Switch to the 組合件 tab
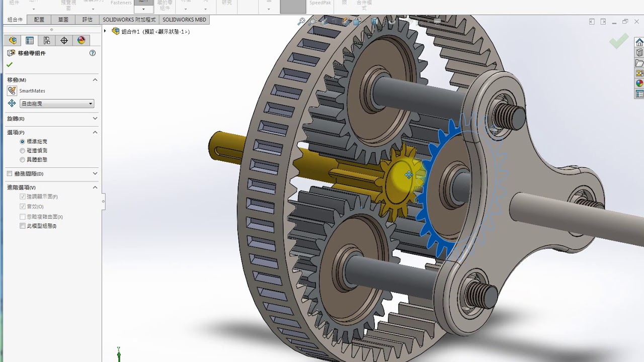Image resolution: width=644 pixels, height=362 pixels. click(x=15, y=20)
